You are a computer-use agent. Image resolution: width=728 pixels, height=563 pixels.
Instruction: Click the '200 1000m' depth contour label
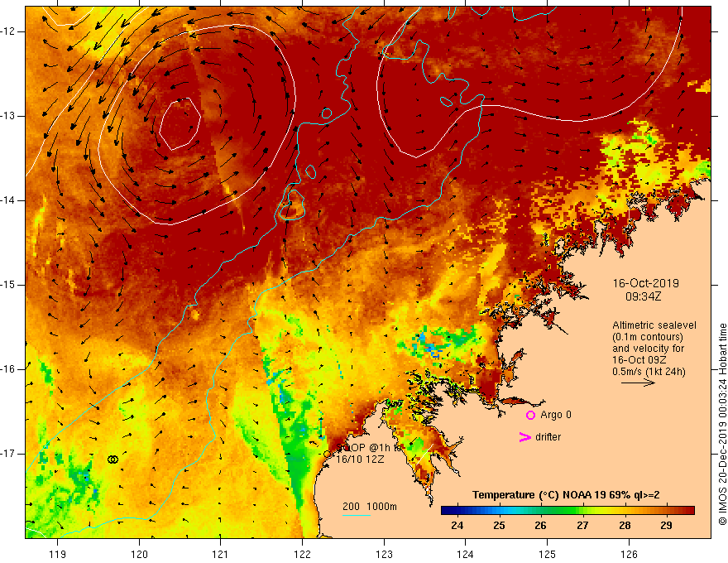[x=370, y=507]
